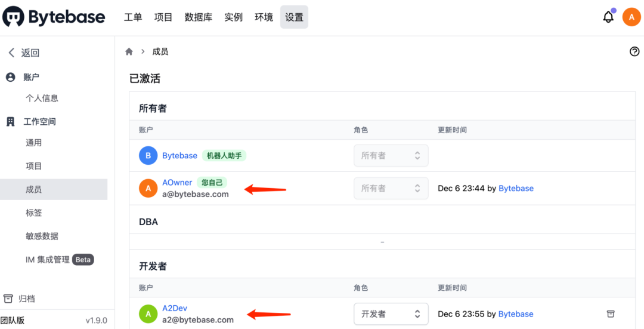
Task: Click the Bytebase logo
Action: coord(54,17)
